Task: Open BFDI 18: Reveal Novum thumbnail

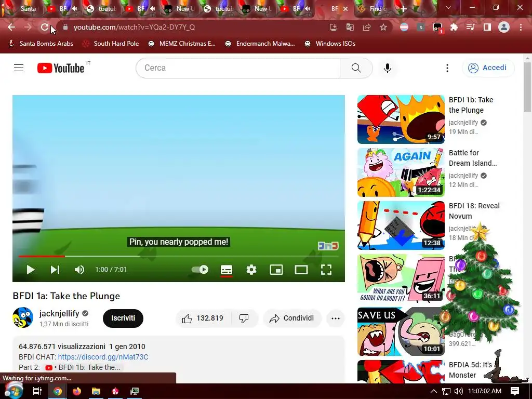Action: 401,225
